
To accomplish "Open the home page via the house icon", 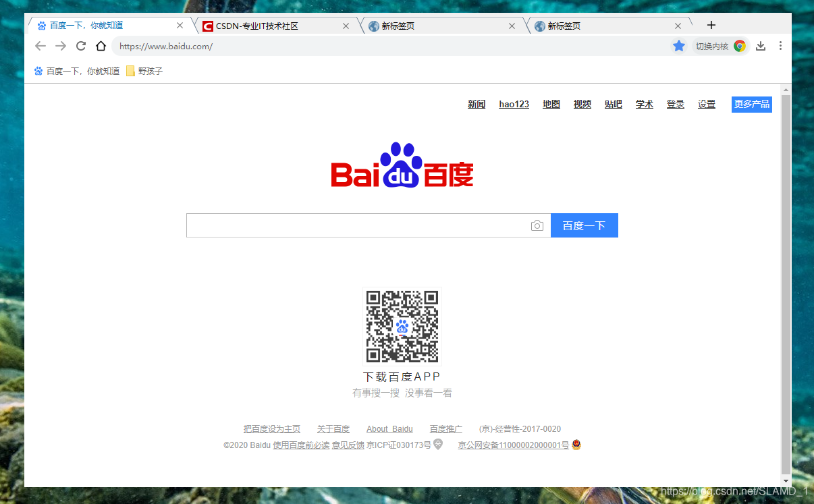I will click(x=101, y=46).
